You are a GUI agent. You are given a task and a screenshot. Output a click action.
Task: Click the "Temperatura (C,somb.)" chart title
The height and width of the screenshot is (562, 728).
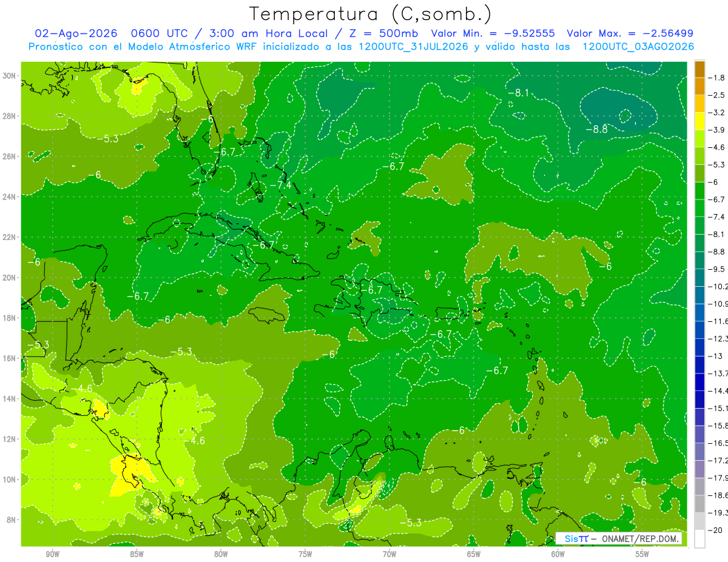(371, 14)
